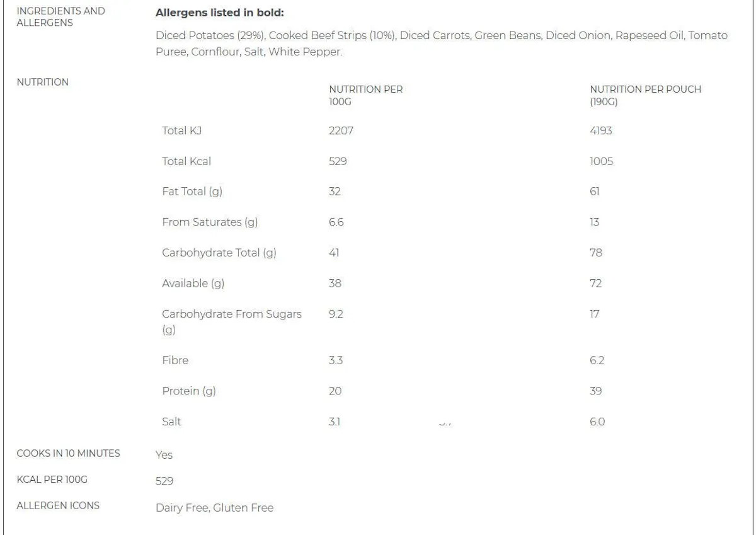Select the Fibre row label

(175, 360)
